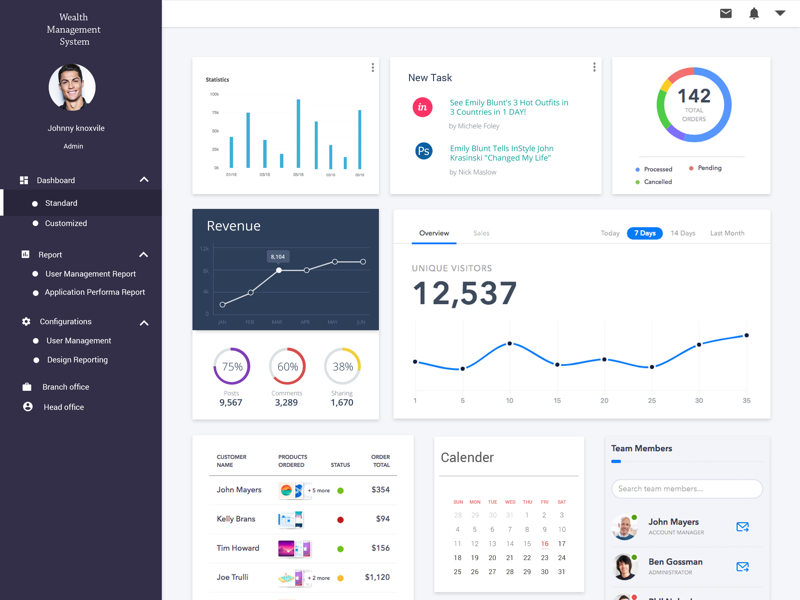Click the mail envelope icon in header

(x=725, y=13)
